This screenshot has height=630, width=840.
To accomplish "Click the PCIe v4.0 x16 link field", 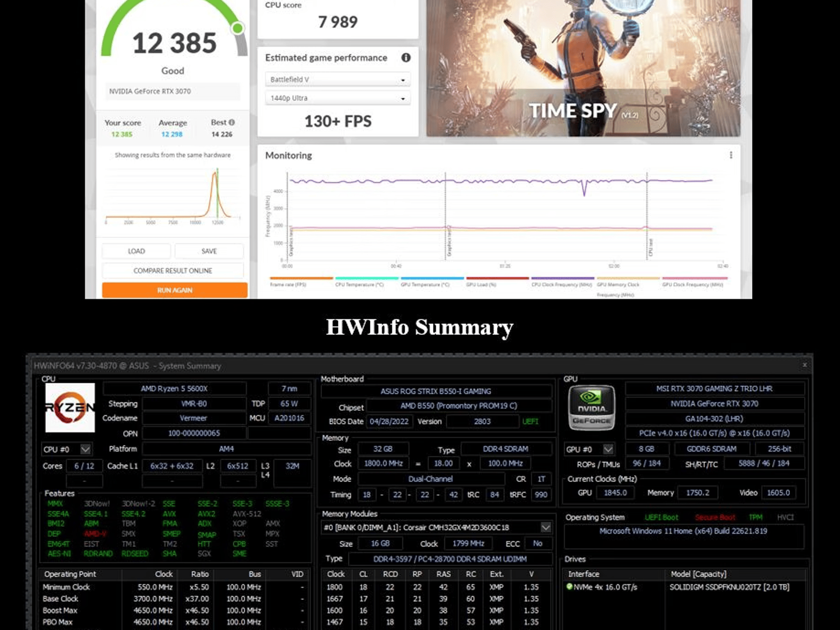I will [714, 433].
